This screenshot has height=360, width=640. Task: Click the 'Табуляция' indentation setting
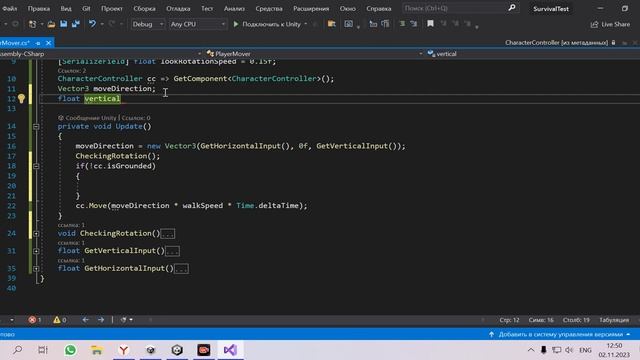(x=614, y=320)
